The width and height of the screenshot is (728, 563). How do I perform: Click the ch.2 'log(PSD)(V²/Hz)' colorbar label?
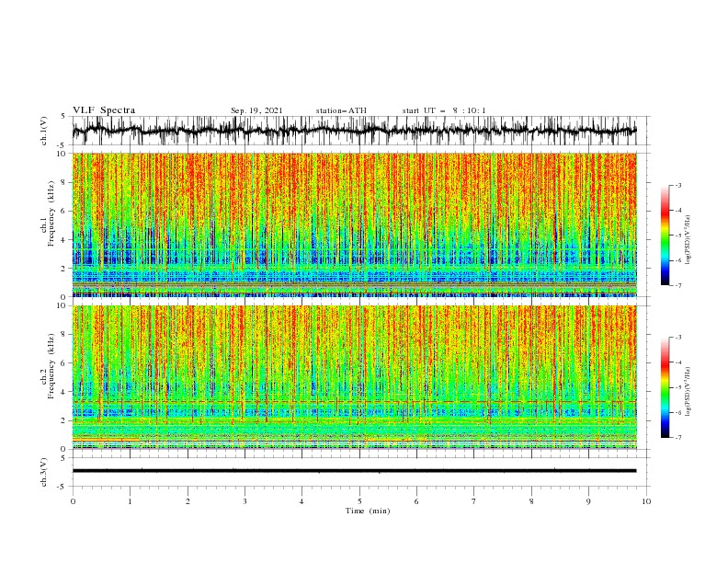[x=688, y=391]
